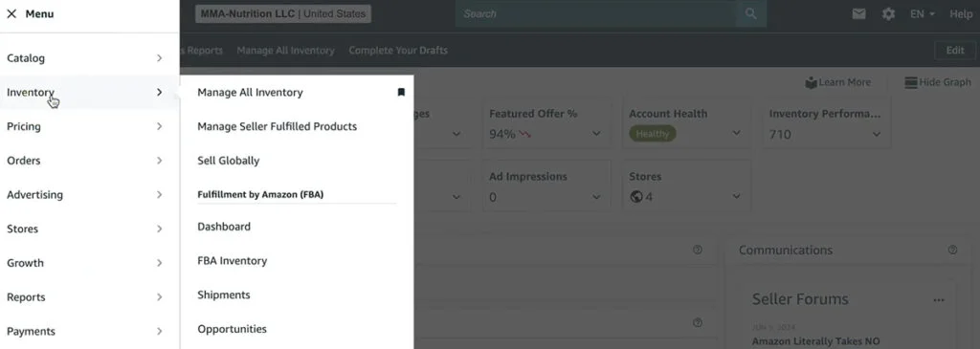This screenshot has width=980, height=349.
Task: Open the Orders menu item
Action: pos(89,161)
